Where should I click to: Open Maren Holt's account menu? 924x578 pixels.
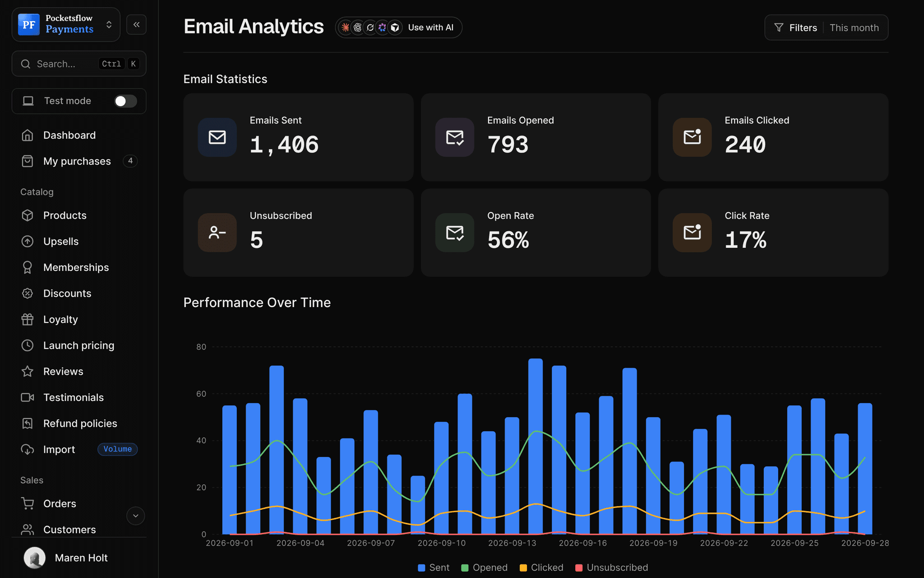79,558
